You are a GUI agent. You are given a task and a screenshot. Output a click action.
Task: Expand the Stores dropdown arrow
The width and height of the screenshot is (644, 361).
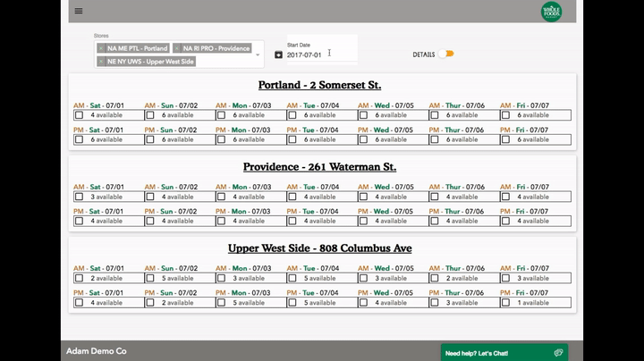pyautogui.click(x=258, y=55)
